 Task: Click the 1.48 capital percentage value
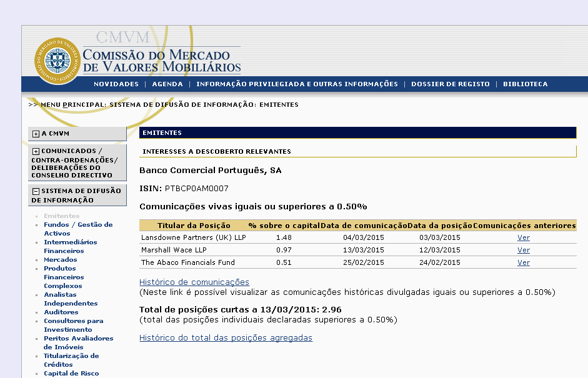click(284, 237)
